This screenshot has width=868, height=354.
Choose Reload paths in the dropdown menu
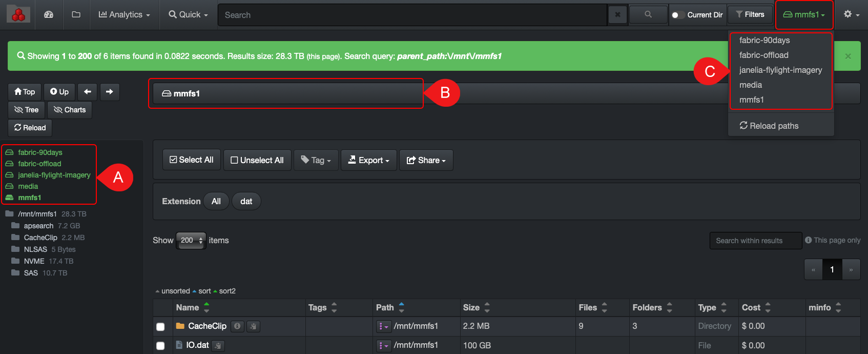(x=769, y=126)
